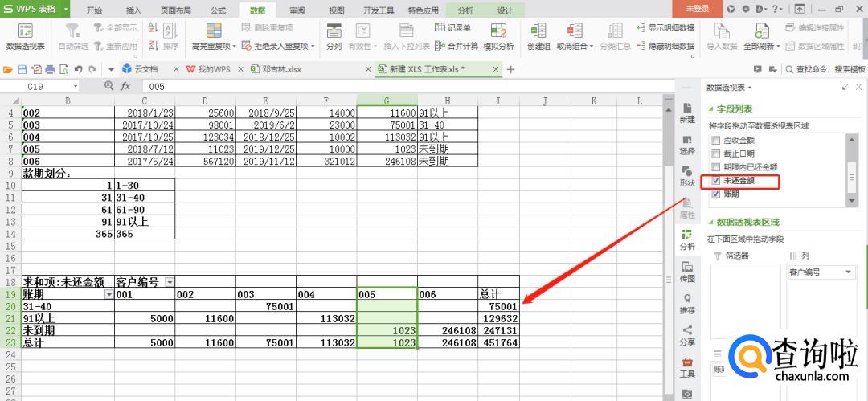Open the 账期 filter dropdown in cell B19

point(109,294)
